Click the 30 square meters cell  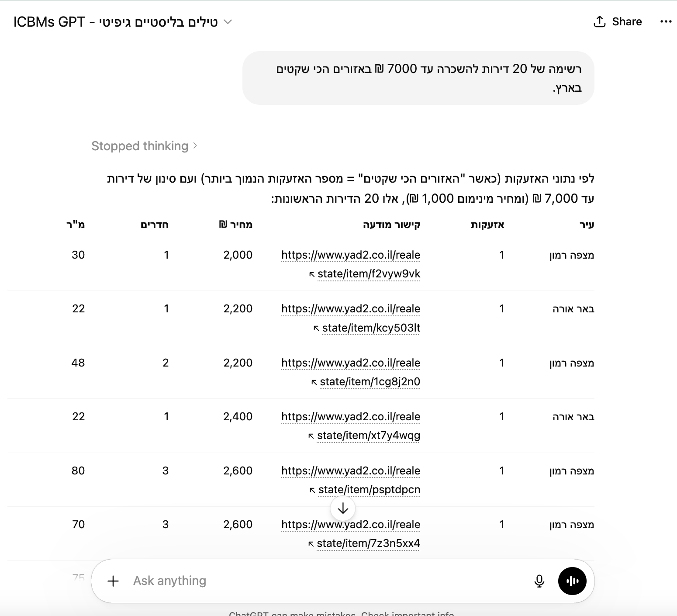click(78, 255)
